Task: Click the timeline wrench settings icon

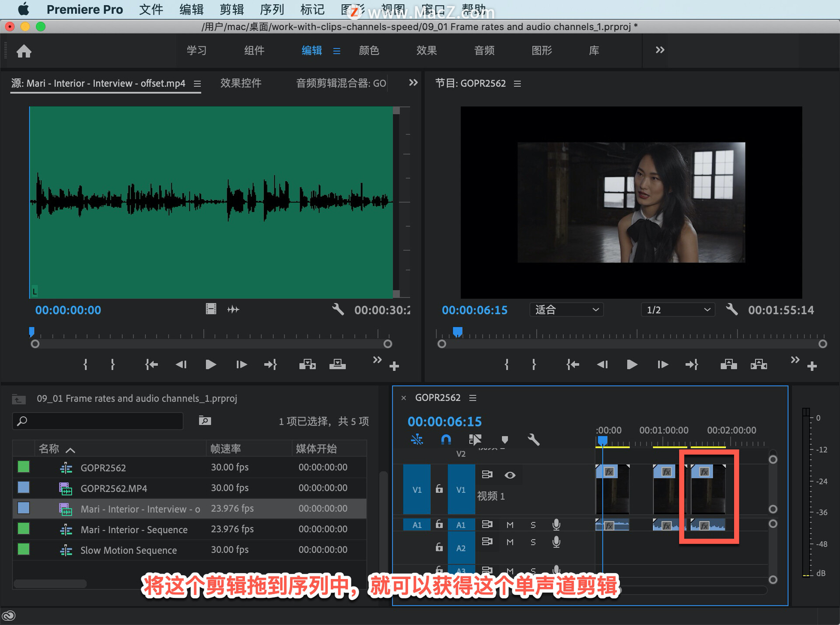Action: pos(533,439)
